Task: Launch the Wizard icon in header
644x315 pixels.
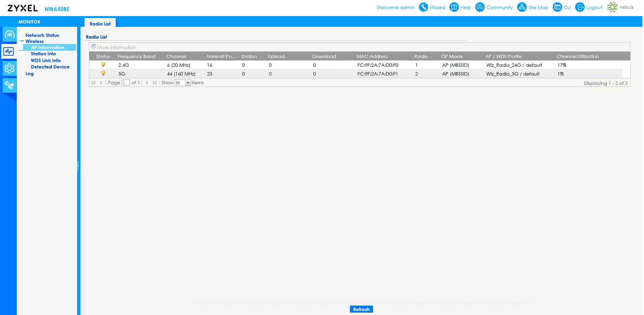Action: pos(424,7)
